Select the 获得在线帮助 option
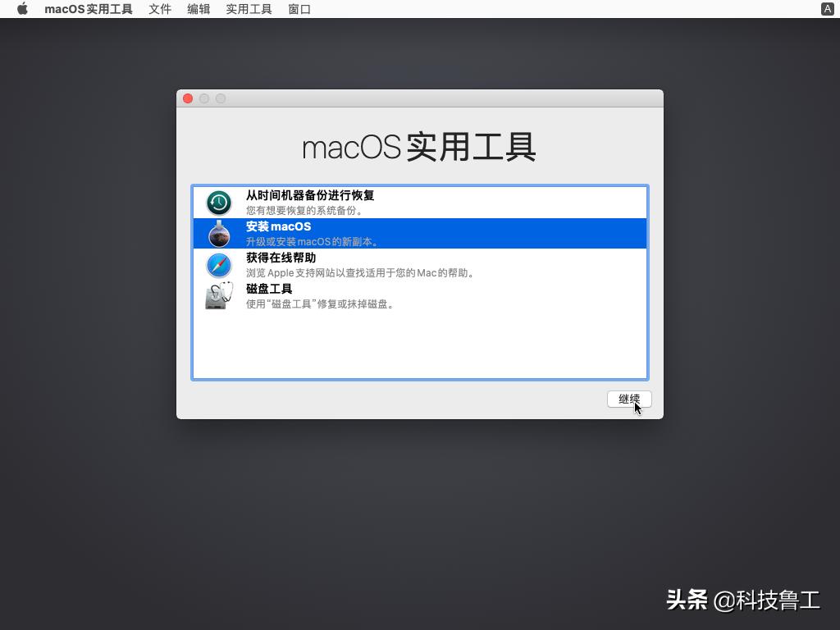This screenshot has width=840, height=630. [328, 263]
